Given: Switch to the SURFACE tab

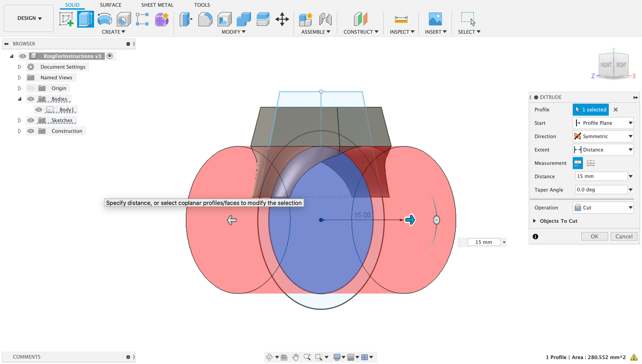Looking at the screenshot, I should (x=110, y=5).
